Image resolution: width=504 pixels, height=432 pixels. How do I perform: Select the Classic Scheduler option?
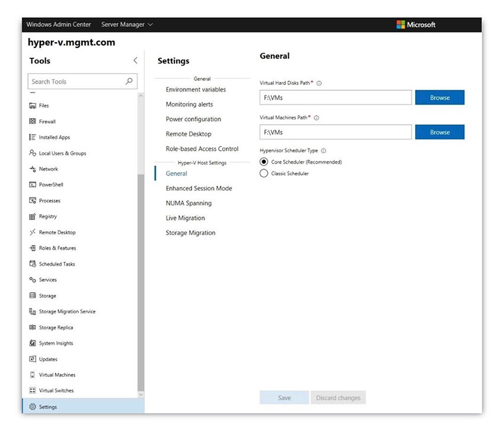point(264,173)
